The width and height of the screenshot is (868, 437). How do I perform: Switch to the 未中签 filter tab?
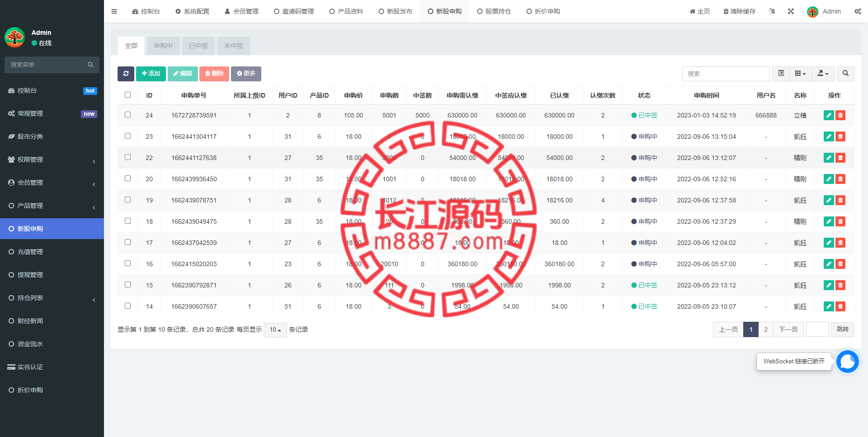[x=234, y=46]
